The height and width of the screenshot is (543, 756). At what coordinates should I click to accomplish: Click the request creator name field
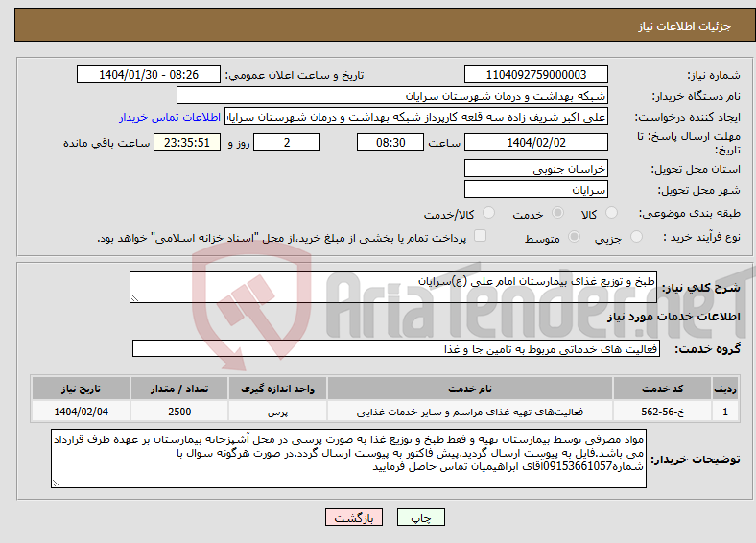416,117
